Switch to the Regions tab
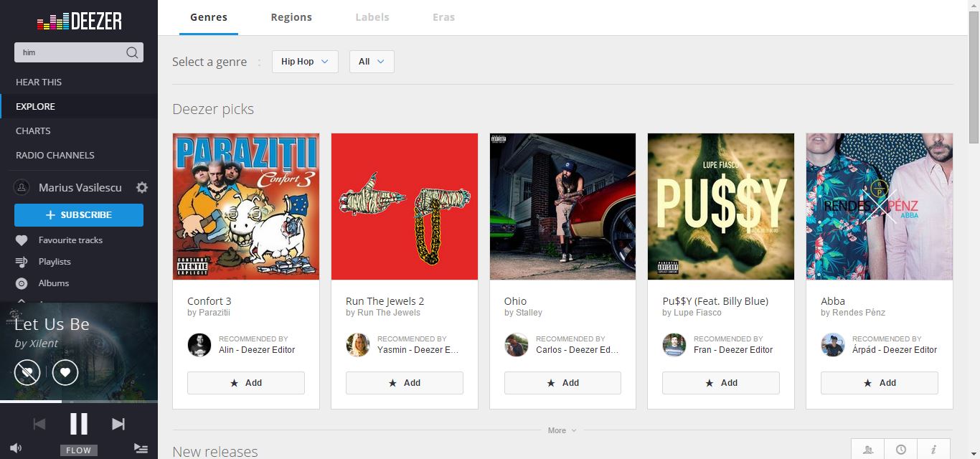This screenshot has height=459, width=980. coord(291,17)
